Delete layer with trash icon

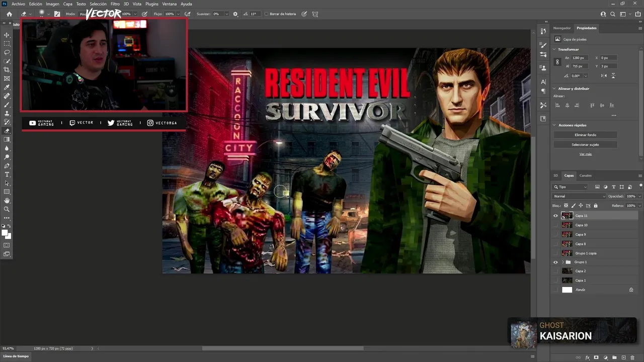[x=633, y=357]
